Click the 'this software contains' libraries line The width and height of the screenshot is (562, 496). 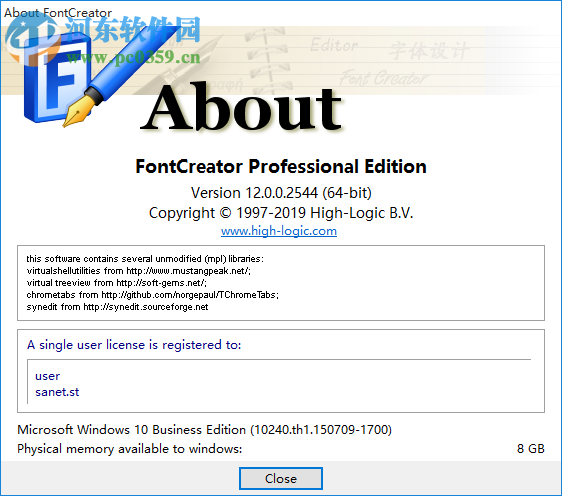point(145,259)
